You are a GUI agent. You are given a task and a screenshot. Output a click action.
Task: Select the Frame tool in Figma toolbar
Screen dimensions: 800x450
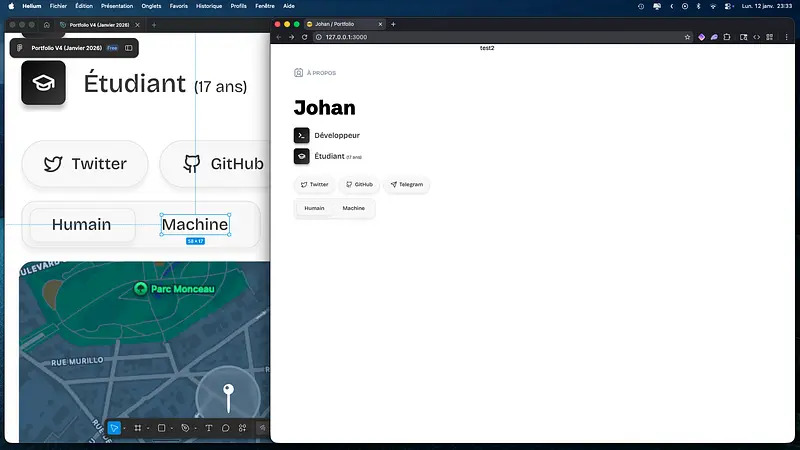coord(138,428)
